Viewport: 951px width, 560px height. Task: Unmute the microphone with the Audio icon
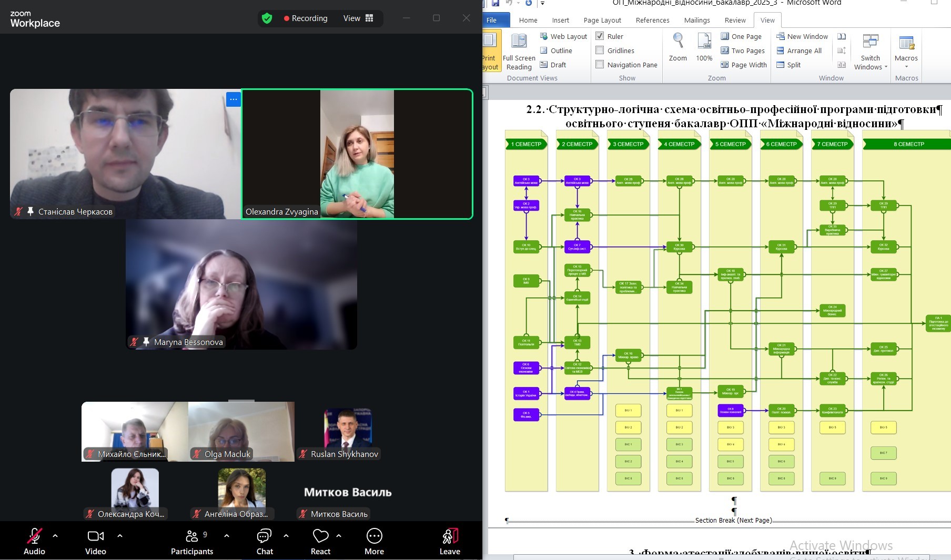tap(34, 536)
